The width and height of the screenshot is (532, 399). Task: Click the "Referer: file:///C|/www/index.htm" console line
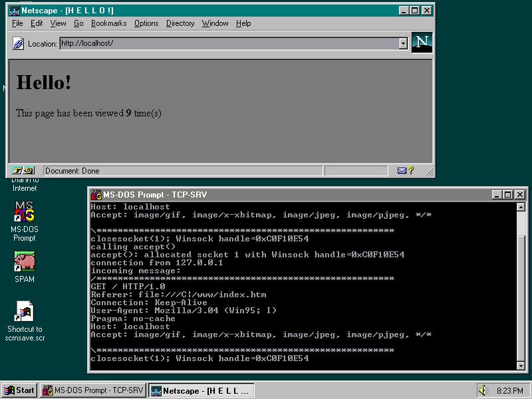point(178,295)
